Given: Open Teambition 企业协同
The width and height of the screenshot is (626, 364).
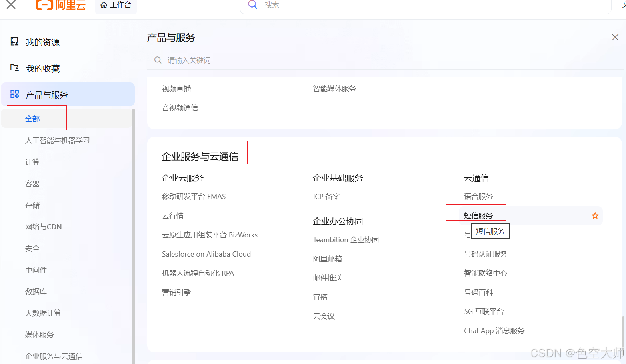Looking at the screenshot, I should 346,240.
